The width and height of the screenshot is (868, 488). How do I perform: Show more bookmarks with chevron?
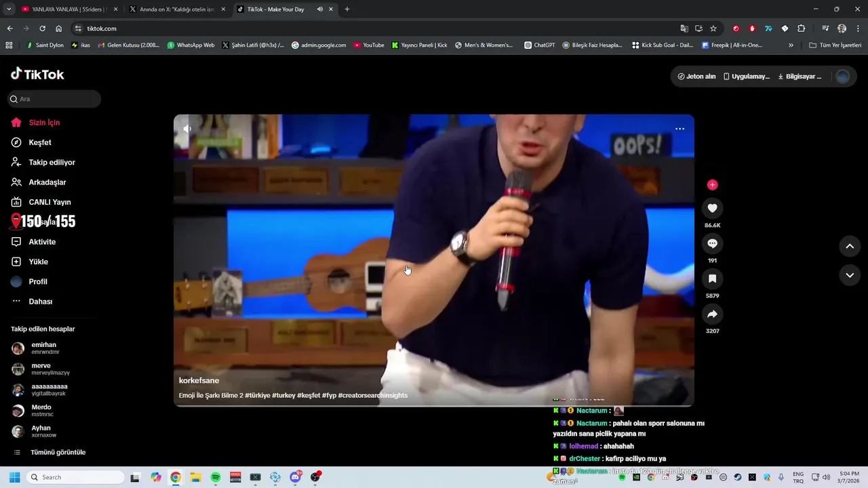click(791, 45)
